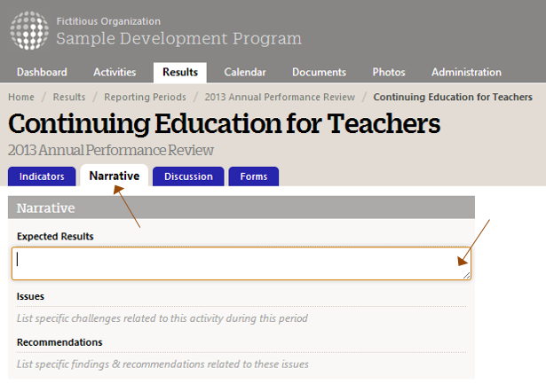
Task: Follow the Results breadcrumb link
Action: coord(69,97)
